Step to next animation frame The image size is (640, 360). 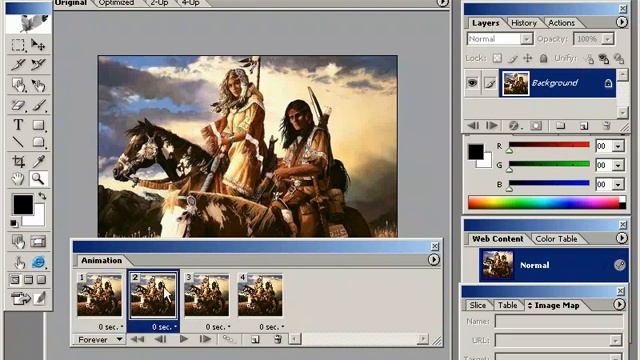tap(205, 339)
